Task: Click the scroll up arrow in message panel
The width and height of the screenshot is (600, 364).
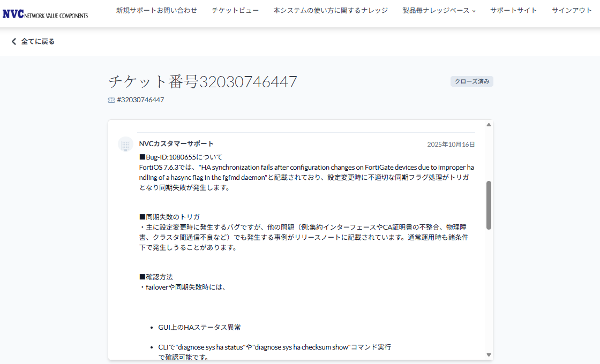Action: (x=489, y=125)
